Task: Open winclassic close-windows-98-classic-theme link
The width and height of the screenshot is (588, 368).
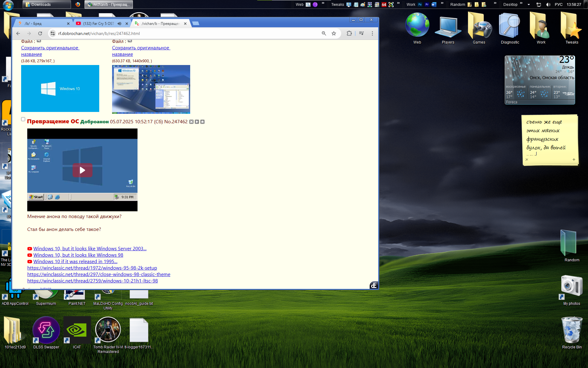Action: [x=99, y=274]
